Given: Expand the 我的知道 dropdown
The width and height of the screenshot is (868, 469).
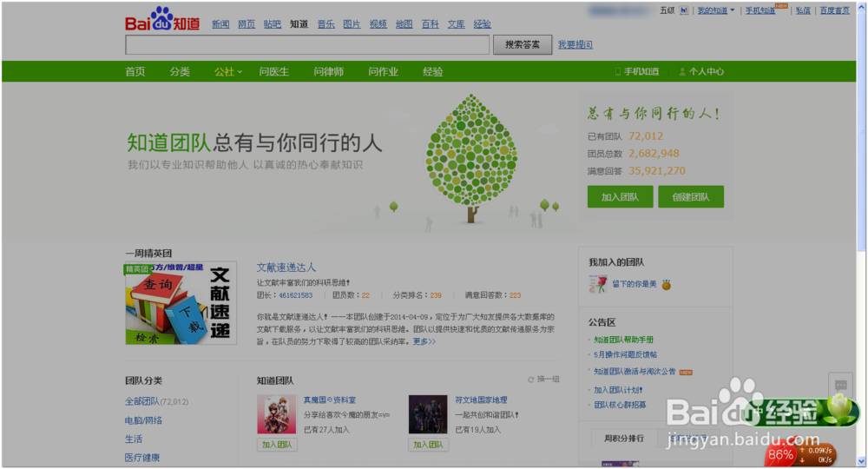Looking at the screenshot, I should [x=716, y=10].
